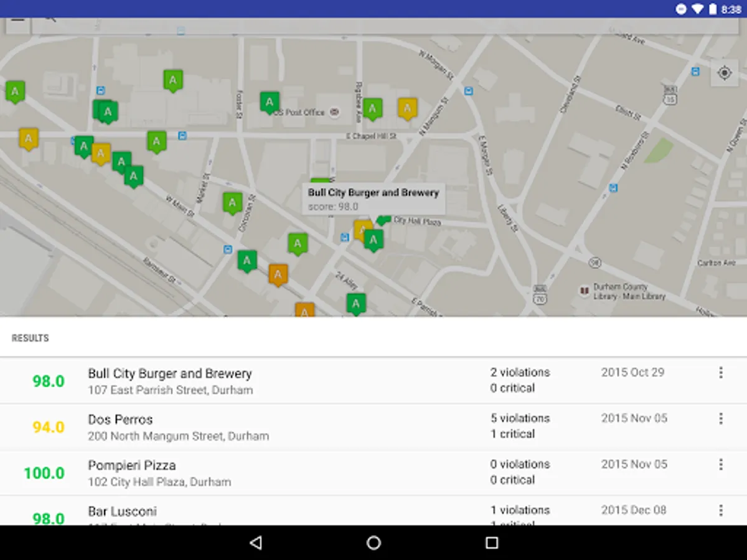Tap address 102 City Hall Plaza, Durham
This screenshot has width=747, height=560.
coord(159,482)
